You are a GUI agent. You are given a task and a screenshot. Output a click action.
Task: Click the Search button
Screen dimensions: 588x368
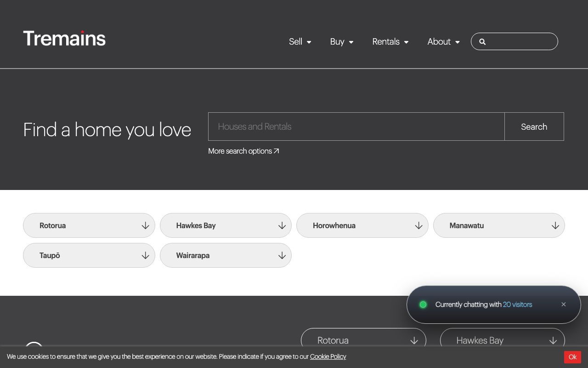(534, 126)
